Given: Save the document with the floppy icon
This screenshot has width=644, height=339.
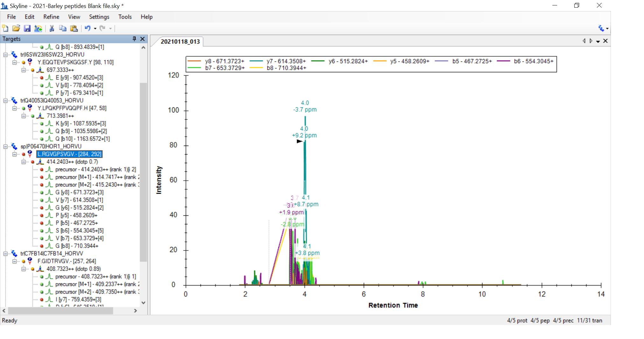Looking at the screenshot, I should (27, 28).
